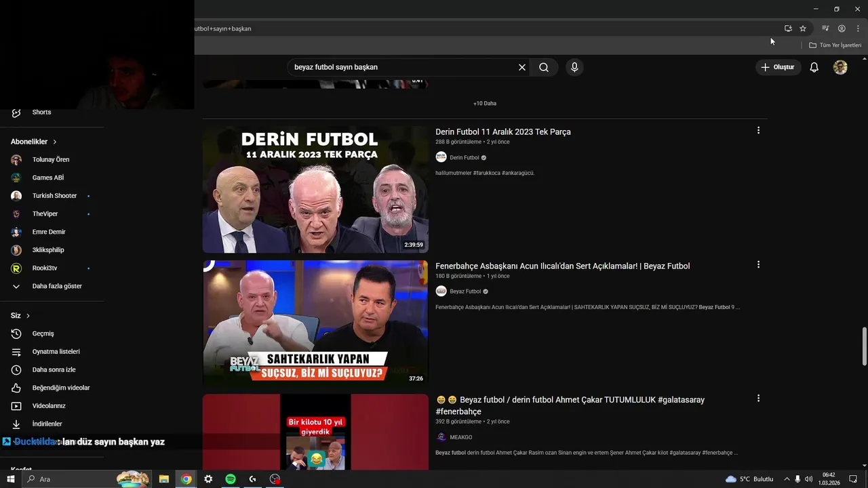Screen dimensions: 868x488
Task: Open Chrome profile icon
Action: (842, 28)
